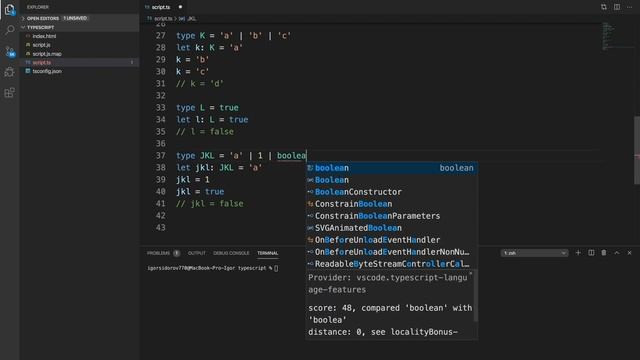Kill the terminal with trash icon
The width and height of the screenshot is (640, 360).
[x=604, y=253]
